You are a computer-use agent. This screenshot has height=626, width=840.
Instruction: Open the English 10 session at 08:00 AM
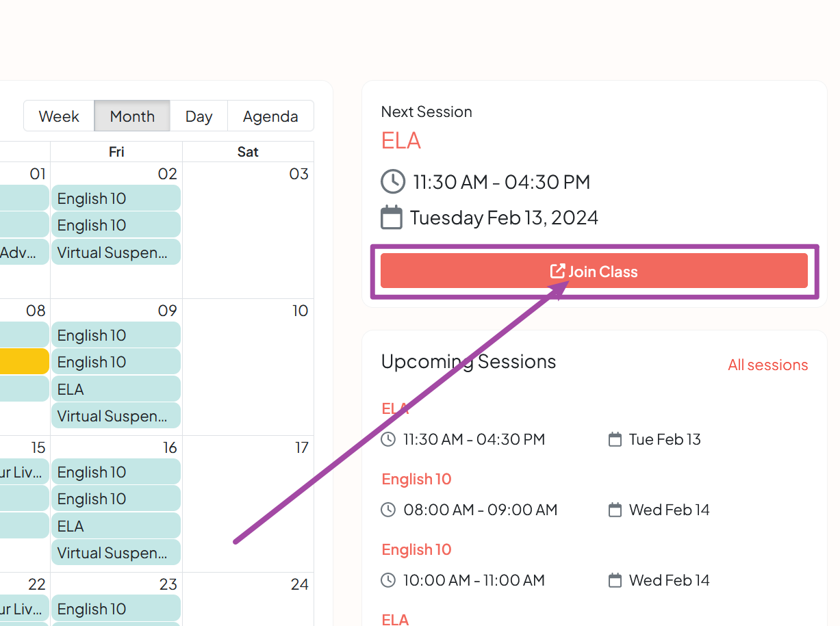click(416, 479)
